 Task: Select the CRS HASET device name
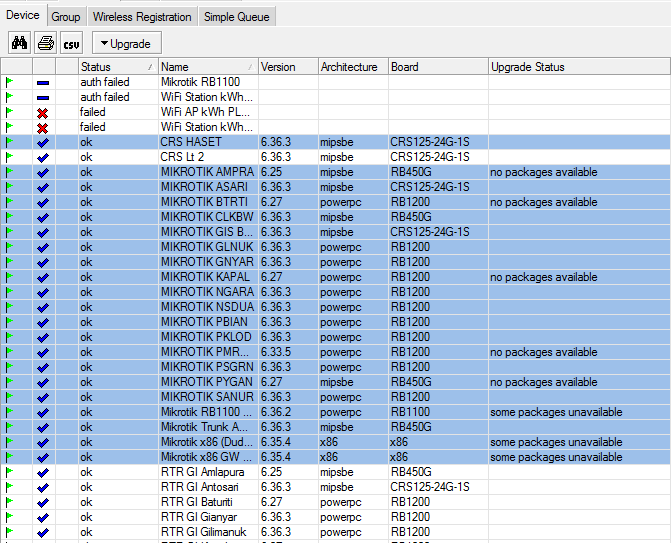pos(191,142)
